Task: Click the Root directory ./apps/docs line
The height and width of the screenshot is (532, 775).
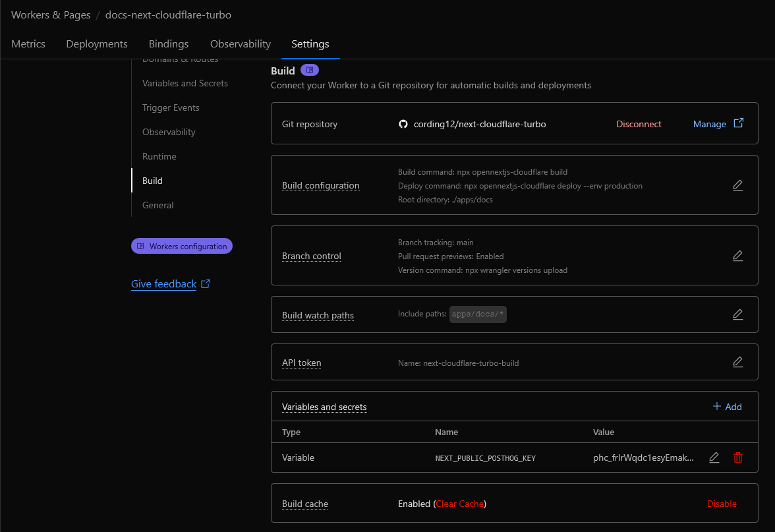Action: 445,200
